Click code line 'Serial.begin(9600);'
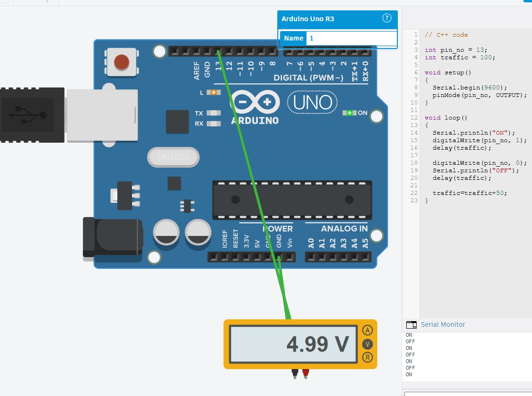Image resolution: width=532 pixels, height=396 pixels. point(469,88)
